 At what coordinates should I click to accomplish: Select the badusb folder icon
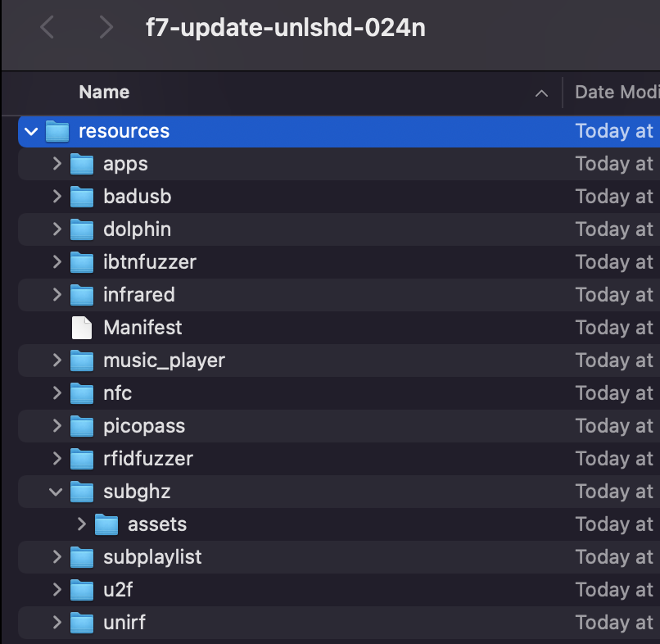(83, 197)
